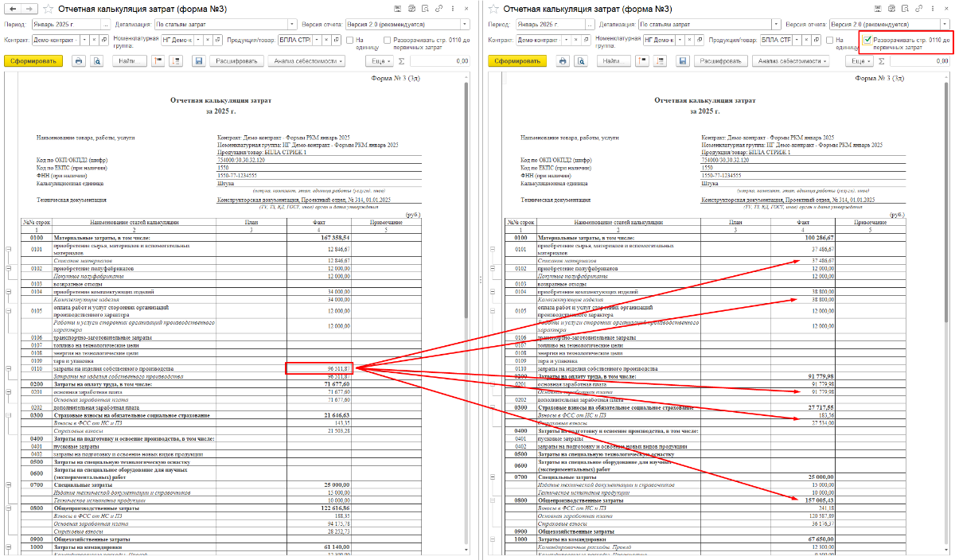Collapse row 0110 group in left window
This screenshot has width=955, height=560.
tap(8, 370)
